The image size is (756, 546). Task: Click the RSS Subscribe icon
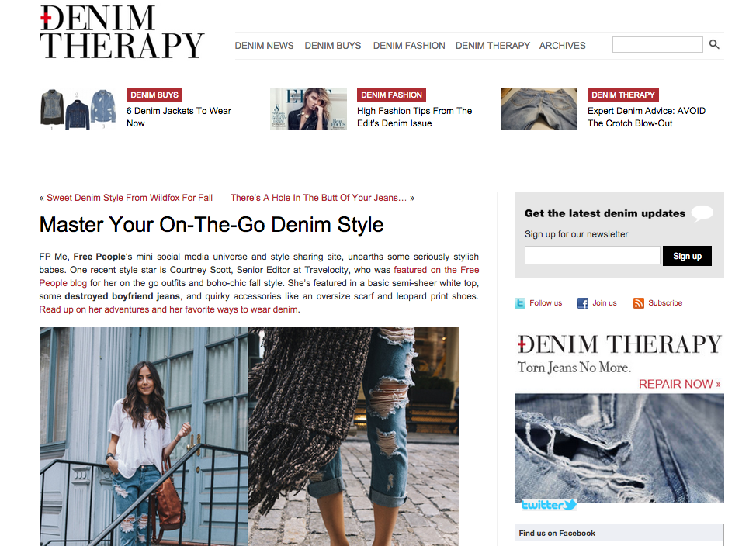[638, 303]
